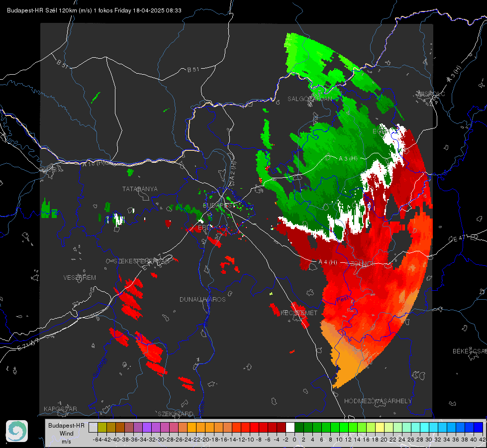Click the '0' value on the legend scale
This screenshot has width=487, height=448.
[294, 440]
